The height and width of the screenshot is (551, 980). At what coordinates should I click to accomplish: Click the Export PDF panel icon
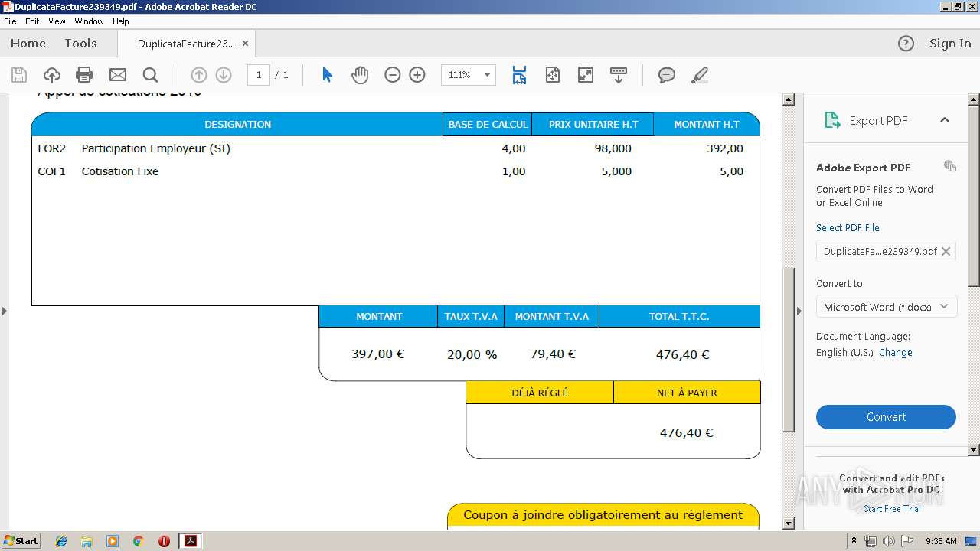tap(832, 120)
